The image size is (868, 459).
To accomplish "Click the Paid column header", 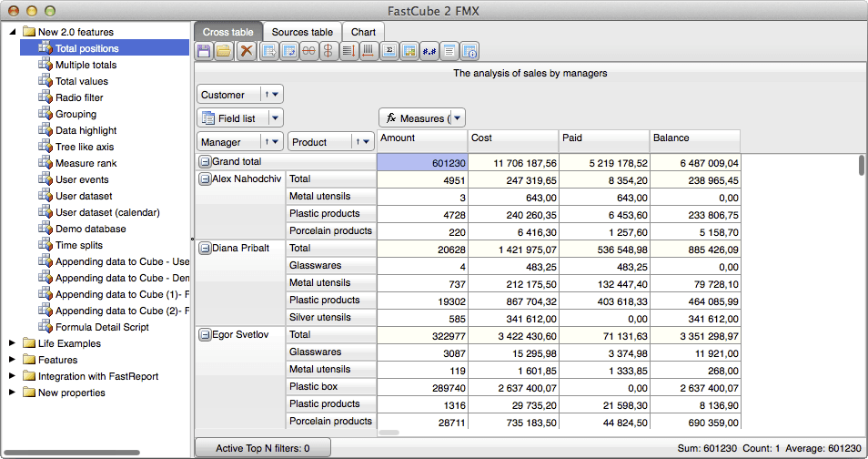I will coord(604,140).
